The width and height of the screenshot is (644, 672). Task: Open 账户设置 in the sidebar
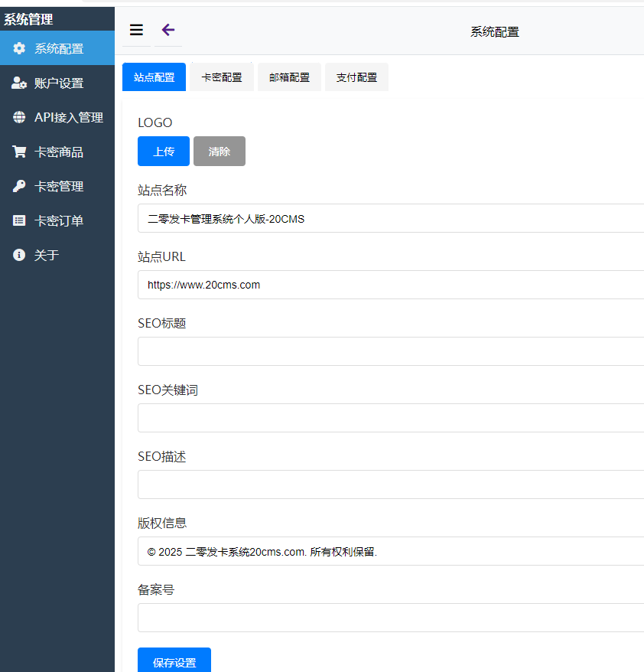click(57, 83)
